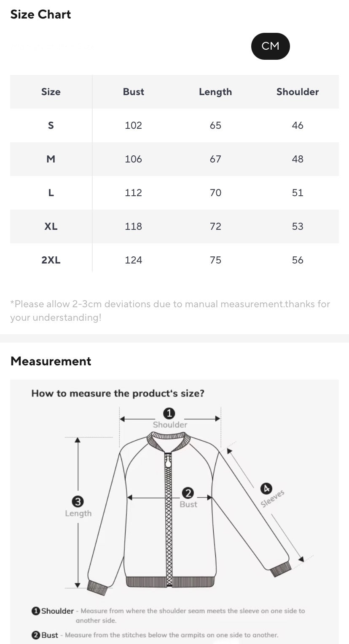The height and width of the screenshot is (644, 349).
Task: Click the Measurement section heading
Action: pos(51,361)
